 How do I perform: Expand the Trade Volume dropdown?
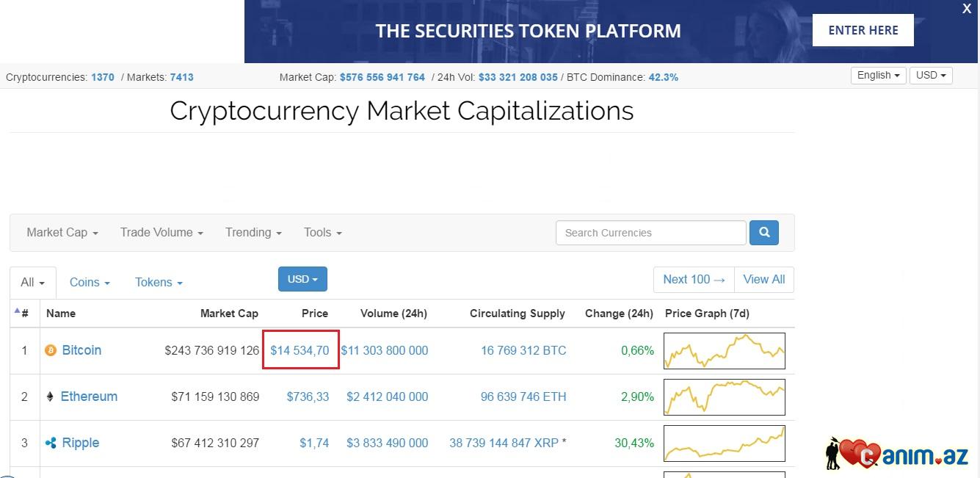pos(161,233)
